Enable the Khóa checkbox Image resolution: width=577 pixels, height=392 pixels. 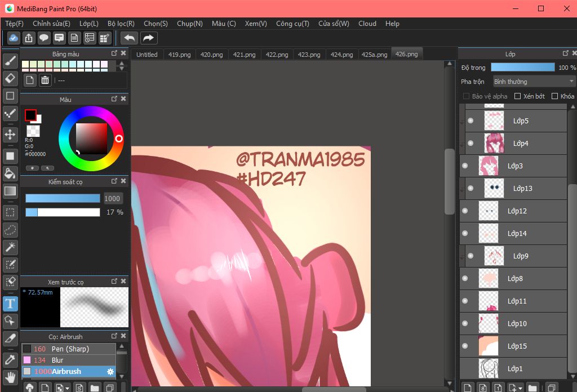point(554,96)
